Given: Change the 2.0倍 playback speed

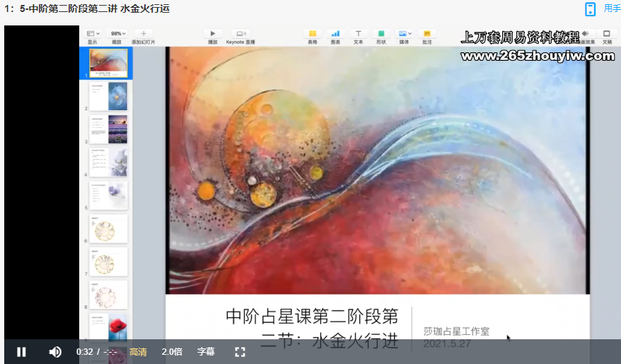Looking at the screenshot, I should pyautogui.click(x=172, y=352).
